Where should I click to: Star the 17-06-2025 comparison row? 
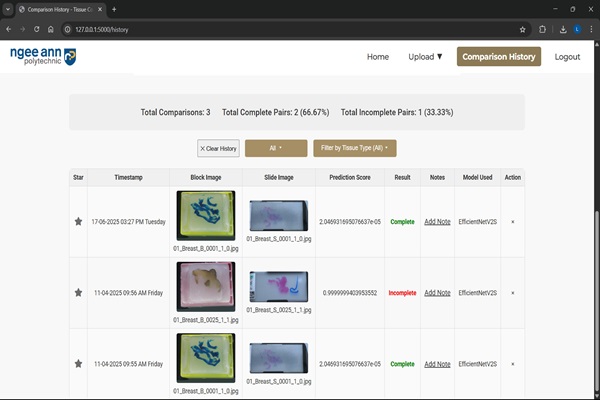click(78, 221)
